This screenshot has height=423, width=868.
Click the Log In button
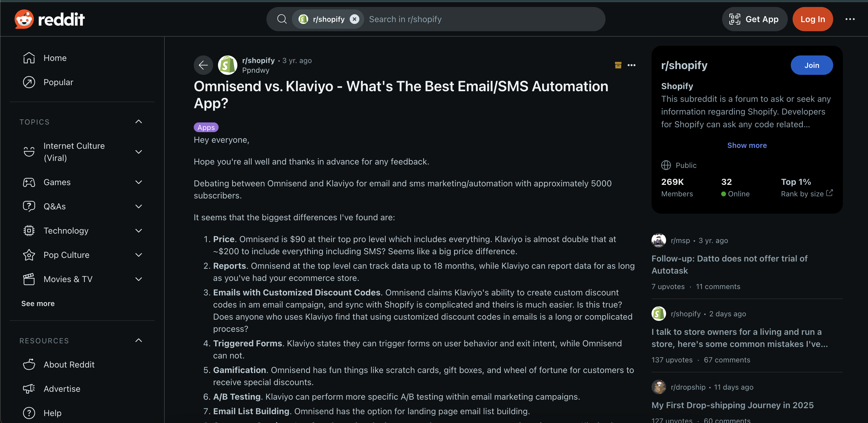click(x=812, y=19)
